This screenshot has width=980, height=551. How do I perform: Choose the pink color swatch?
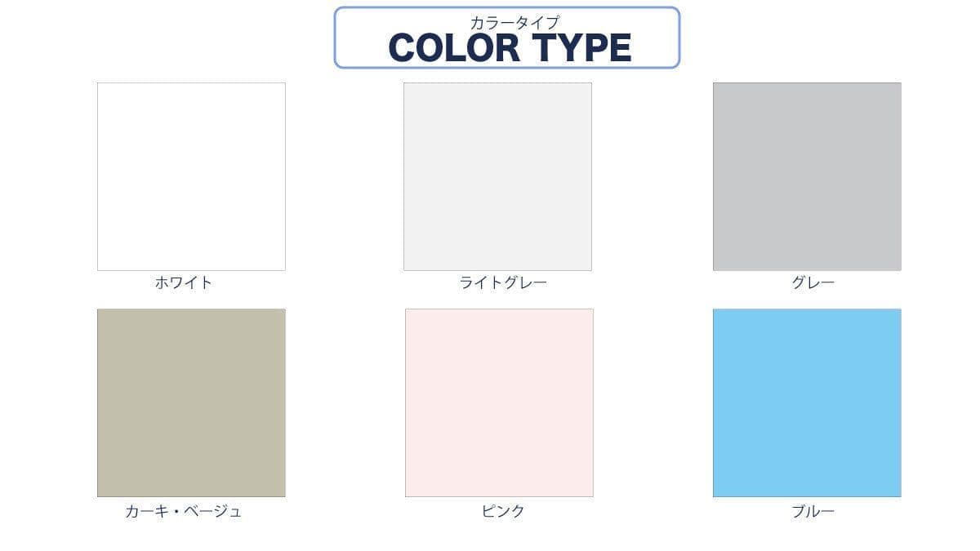point(499,402)
